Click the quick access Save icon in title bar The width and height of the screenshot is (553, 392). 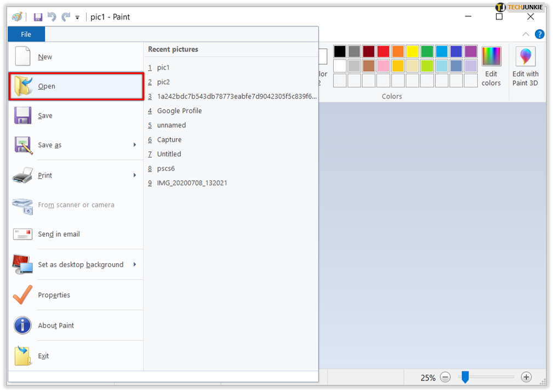coord(38,17)
